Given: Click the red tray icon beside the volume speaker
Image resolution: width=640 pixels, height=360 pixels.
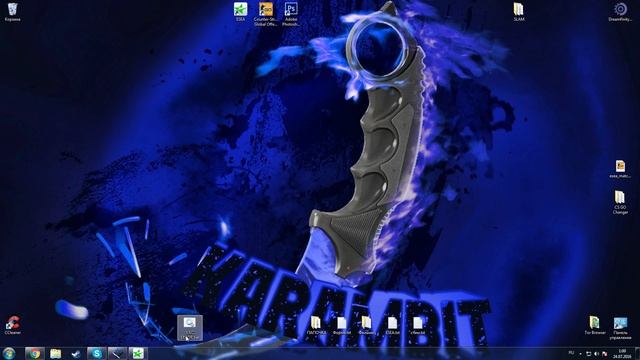Looking at the screenshot, I should pyautogui.click(x=604, y=353).
